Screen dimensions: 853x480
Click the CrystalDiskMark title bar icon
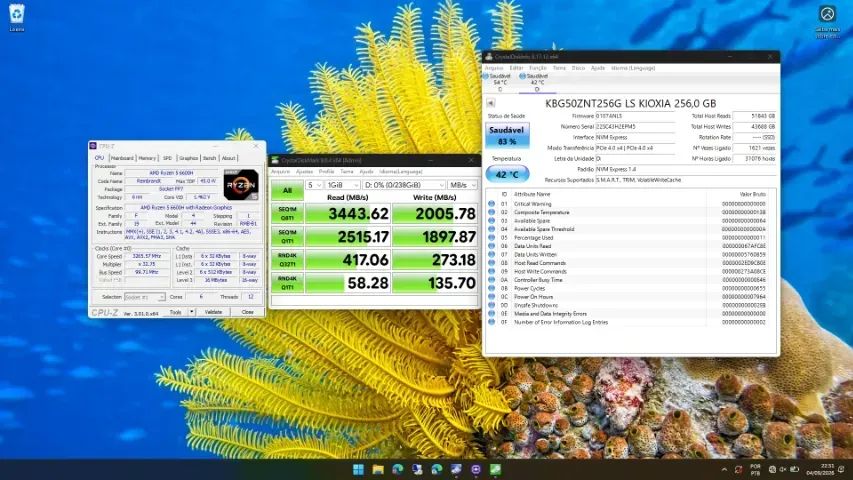[x=275, y=160]
